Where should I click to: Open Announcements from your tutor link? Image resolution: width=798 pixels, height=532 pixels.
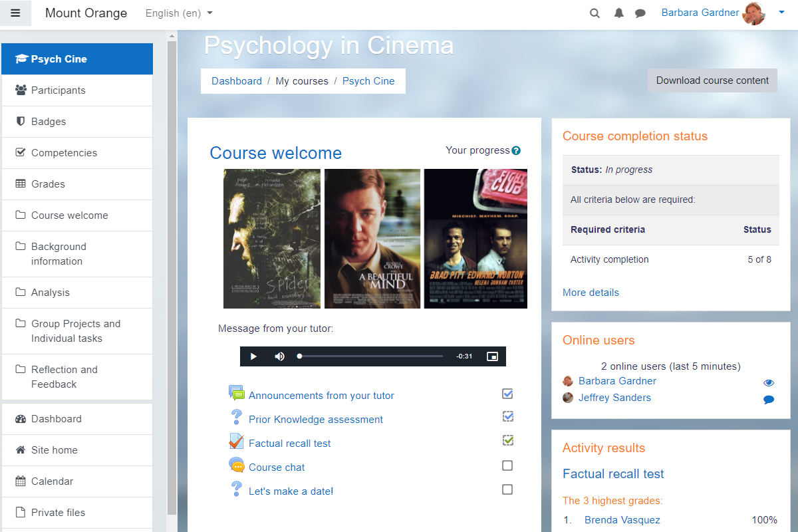(321, 396)
